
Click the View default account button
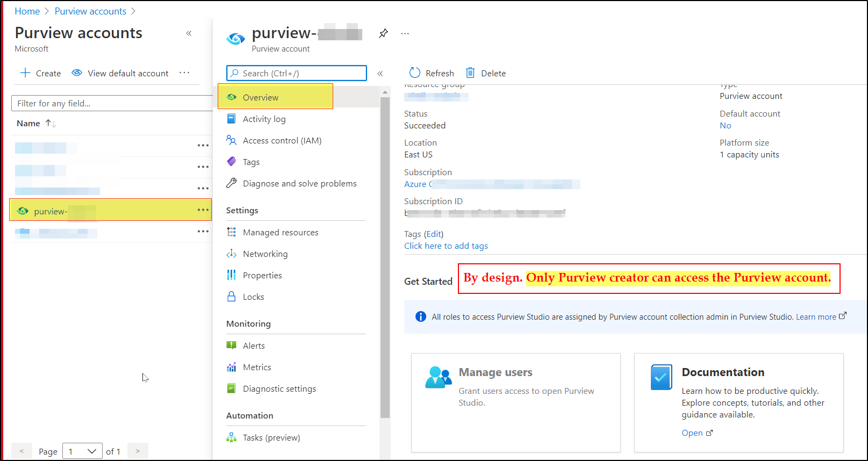click(x=120, y=73)
